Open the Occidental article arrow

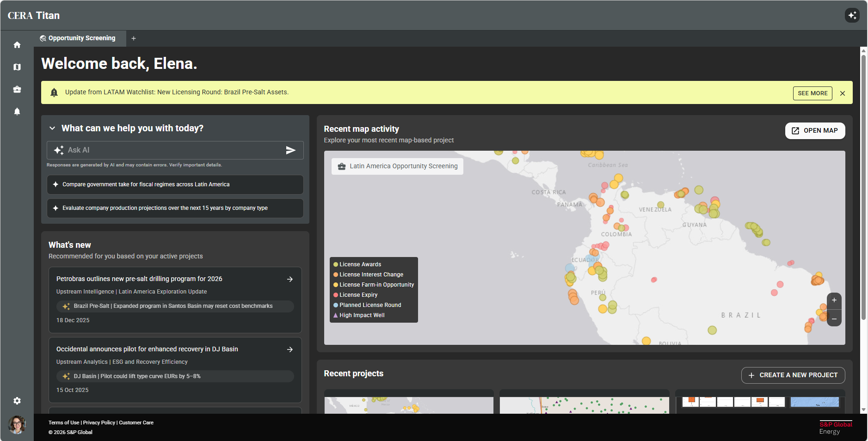click(x=290, y=349)
